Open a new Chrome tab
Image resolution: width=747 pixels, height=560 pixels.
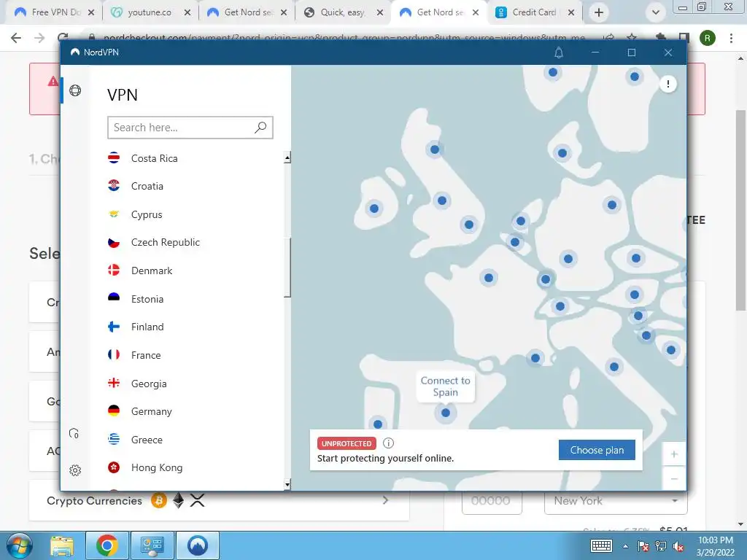pos(599,13)
